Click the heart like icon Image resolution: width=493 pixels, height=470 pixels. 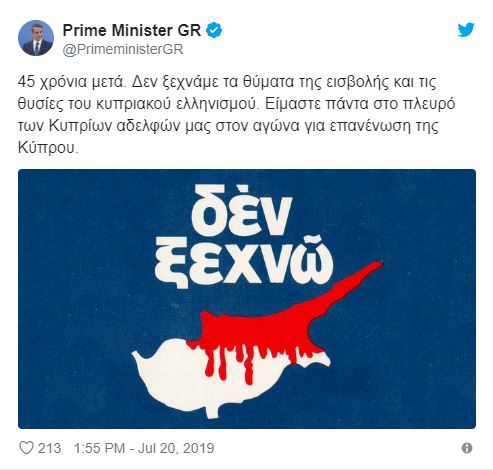tap(26, 448)
